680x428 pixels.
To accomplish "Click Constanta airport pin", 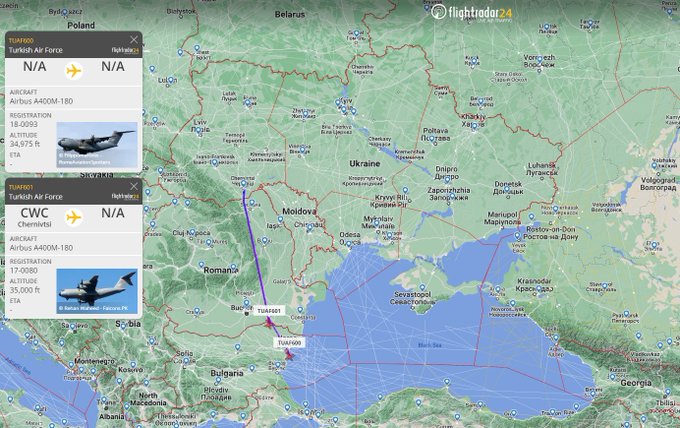I will [x=300, y=310].
